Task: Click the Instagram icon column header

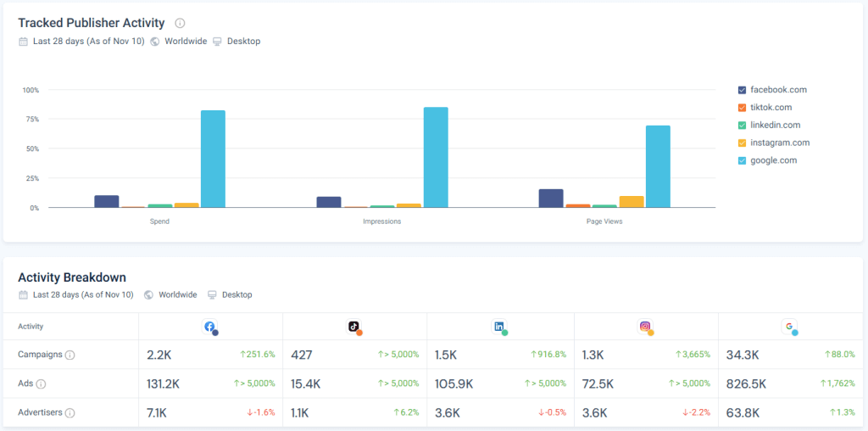Action: point(646,327)
